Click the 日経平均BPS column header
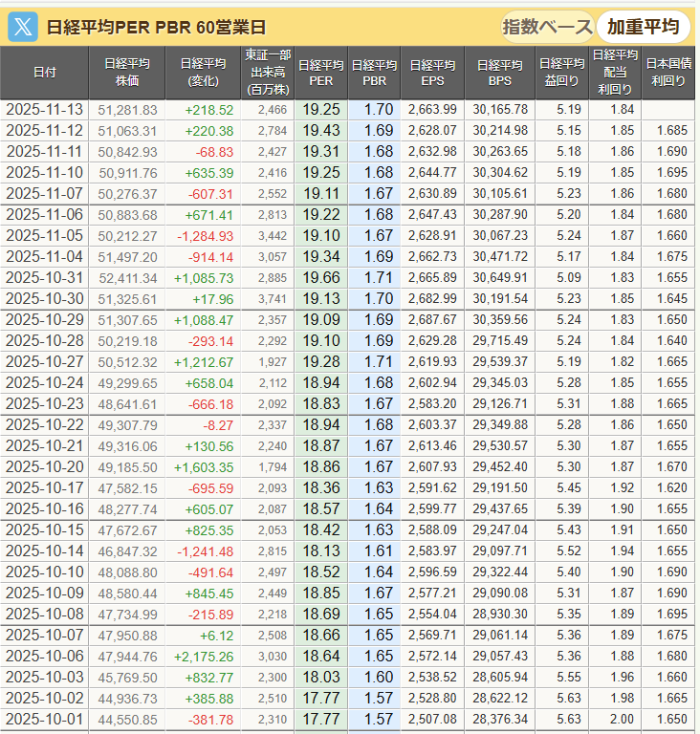The height and width of the screenshot is (734, 700). (500, 73)
